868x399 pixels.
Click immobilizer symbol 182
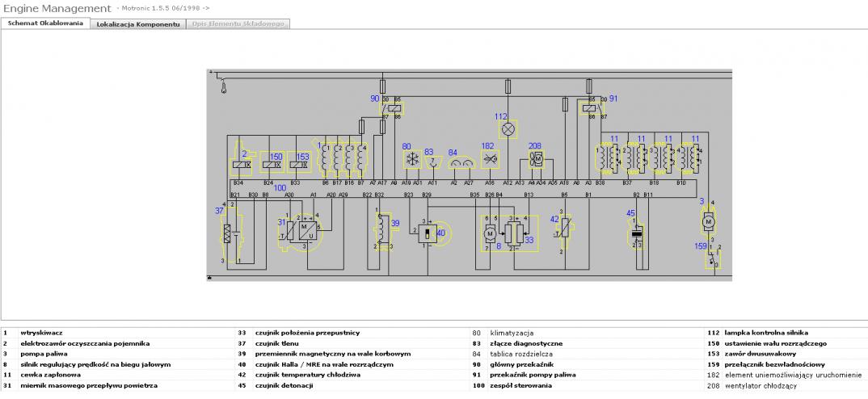click(489, 160)
